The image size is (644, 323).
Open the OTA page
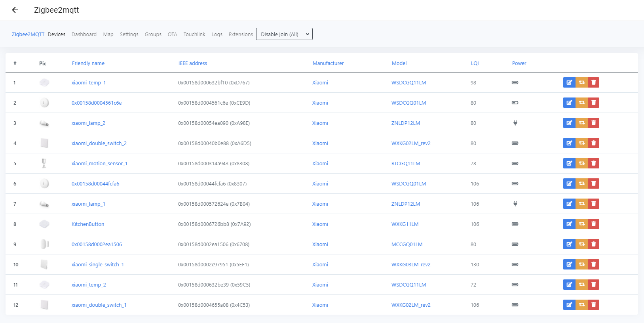(172, 34)
